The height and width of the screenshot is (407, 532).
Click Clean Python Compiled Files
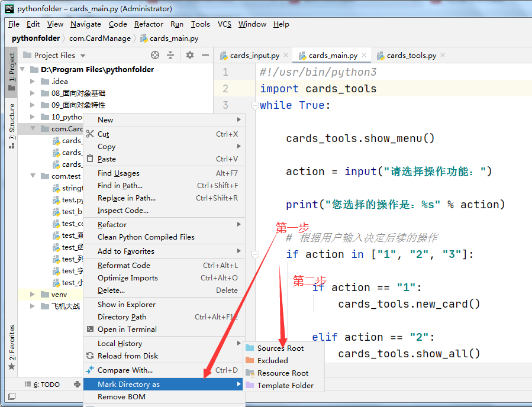point(164,237)
